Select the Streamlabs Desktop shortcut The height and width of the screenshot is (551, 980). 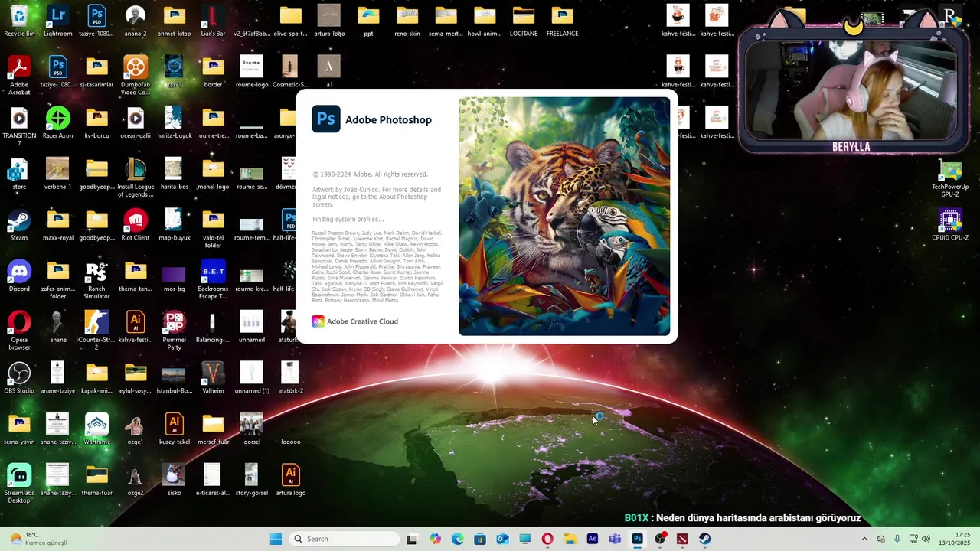(x=19, y=484)
